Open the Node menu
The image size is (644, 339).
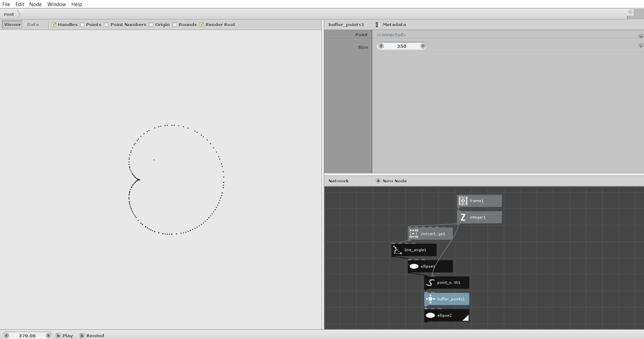coord(35,4)
